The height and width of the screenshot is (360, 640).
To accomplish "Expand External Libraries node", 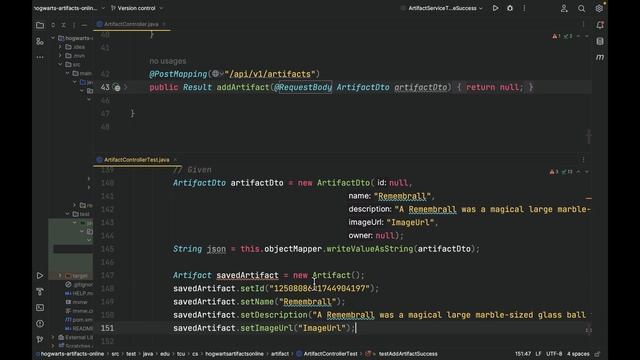I will 53,337.
